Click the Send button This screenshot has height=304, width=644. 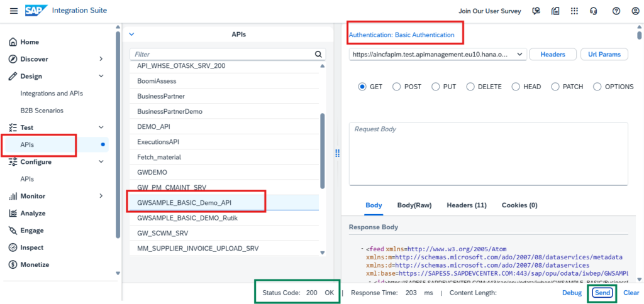[x=603, y=293]
